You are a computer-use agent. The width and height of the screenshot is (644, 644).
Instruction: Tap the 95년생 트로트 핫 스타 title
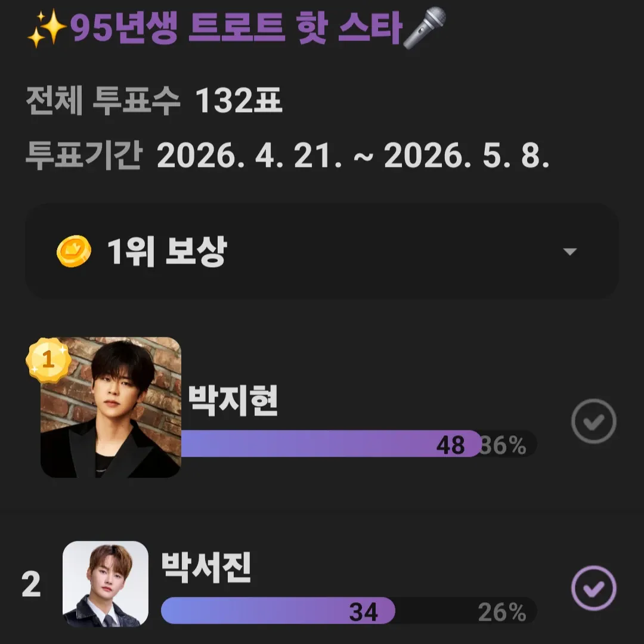(236, 29)
